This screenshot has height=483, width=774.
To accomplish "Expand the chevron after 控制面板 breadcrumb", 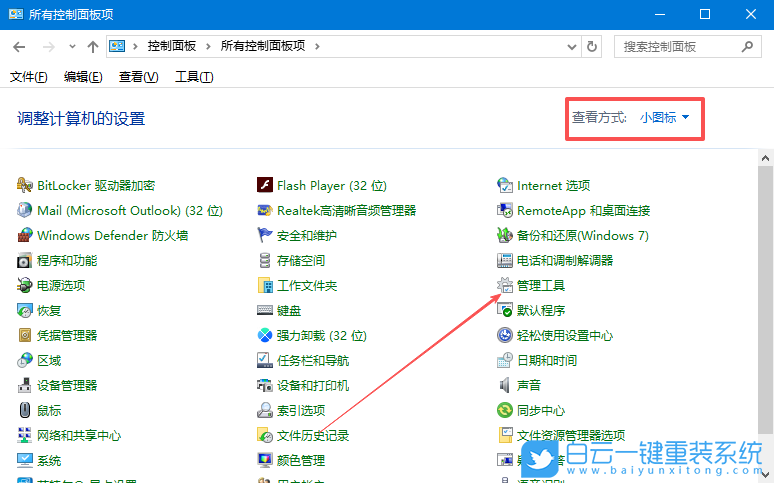I will pos(208,46).
